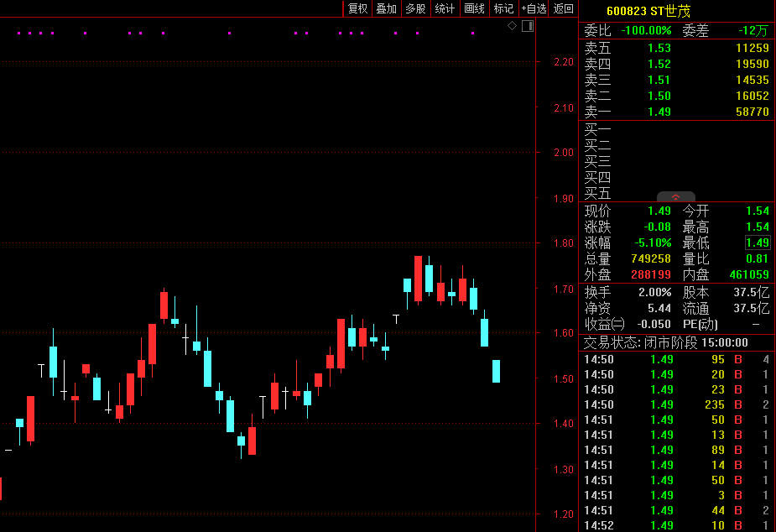Click the 2.00 level on price axis

coord(564,153)
